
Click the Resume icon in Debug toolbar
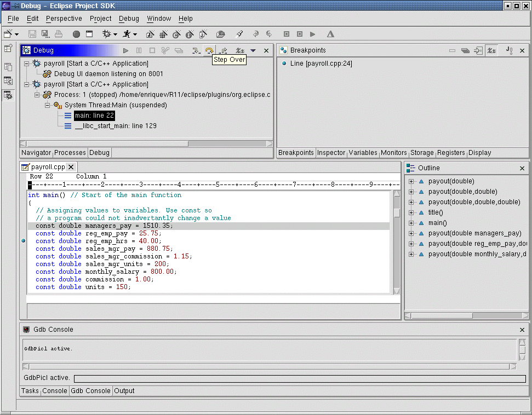[x=126, y=50]
